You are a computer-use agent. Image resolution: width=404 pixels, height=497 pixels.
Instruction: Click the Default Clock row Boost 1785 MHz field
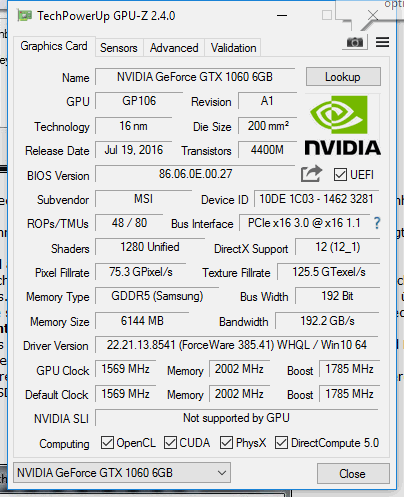349,394
